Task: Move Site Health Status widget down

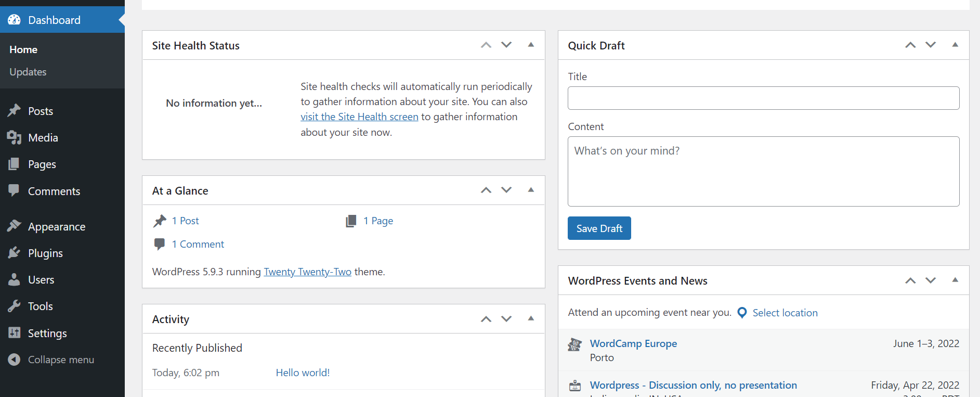Action: (506, 45)
